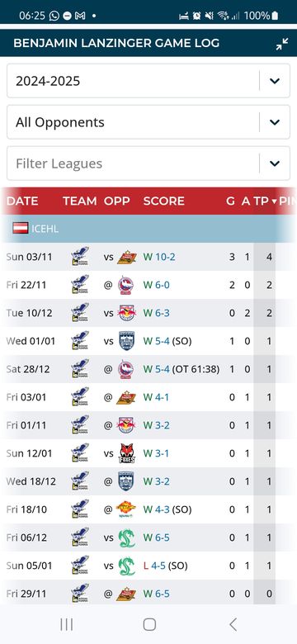Tap the opponent crest logo on Wed 01/01
The height and width of the screenshot is (644, 297).
[x=126, y=341]
